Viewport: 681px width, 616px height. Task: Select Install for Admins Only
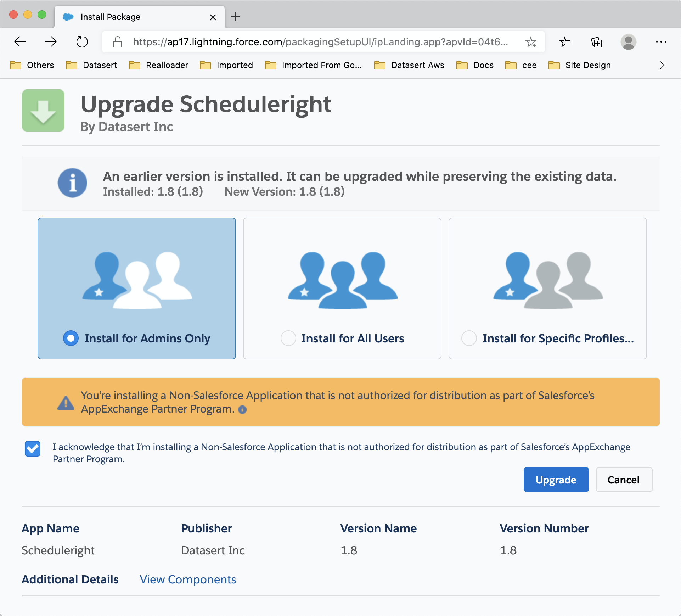71,338
